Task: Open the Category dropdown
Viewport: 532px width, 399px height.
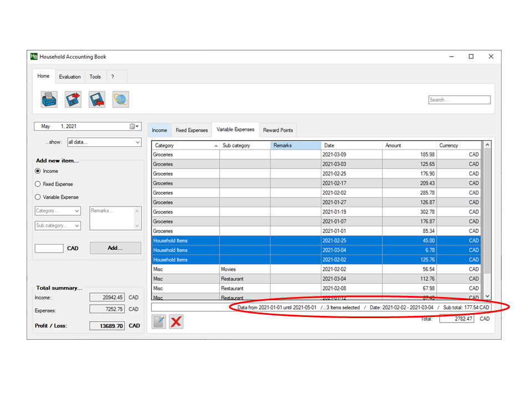Action: pyautogui.click(x=58, y=211)
